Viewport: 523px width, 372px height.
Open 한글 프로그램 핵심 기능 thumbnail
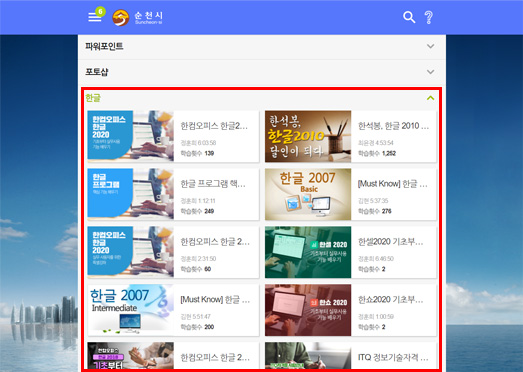(x=130, y=194)
